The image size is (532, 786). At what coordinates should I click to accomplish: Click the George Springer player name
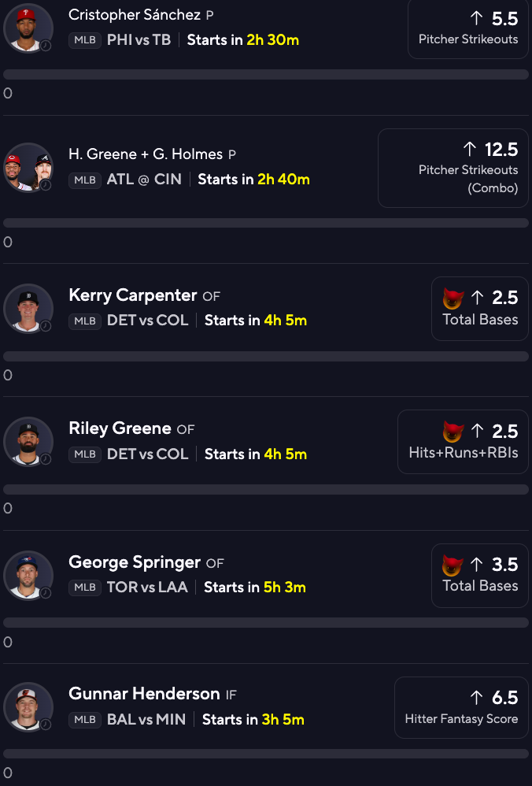click(135, 562)
